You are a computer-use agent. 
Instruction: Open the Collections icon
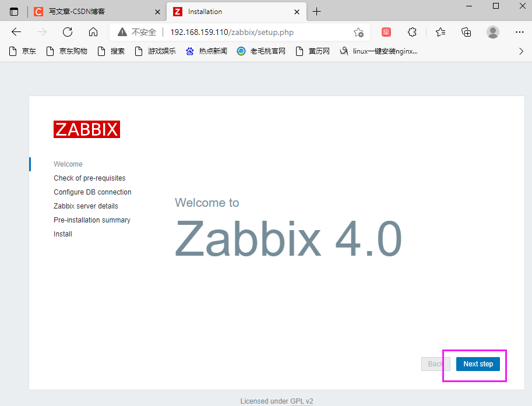466,32
